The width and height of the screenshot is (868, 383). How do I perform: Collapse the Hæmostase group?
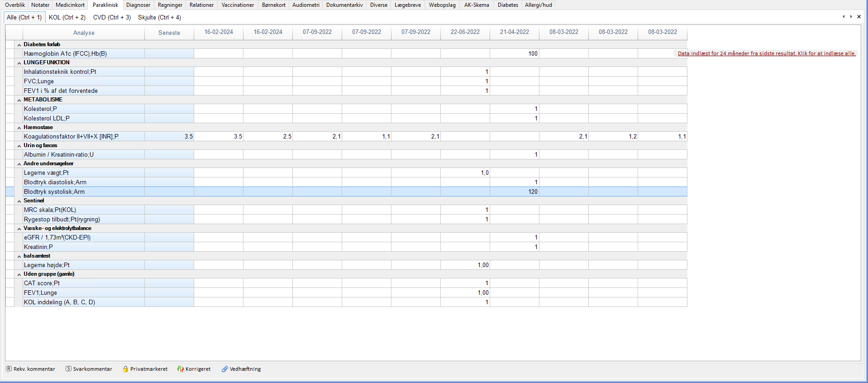point(19,128)
